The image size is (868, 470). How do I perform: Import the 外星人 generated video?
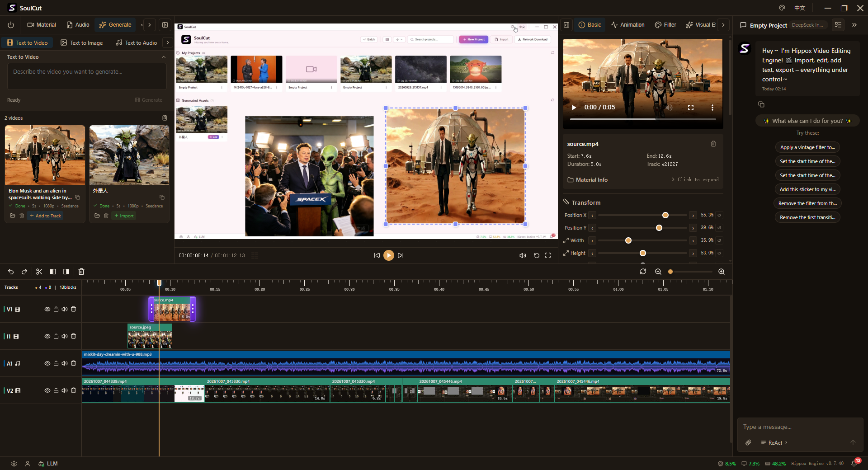click(124, 216)
